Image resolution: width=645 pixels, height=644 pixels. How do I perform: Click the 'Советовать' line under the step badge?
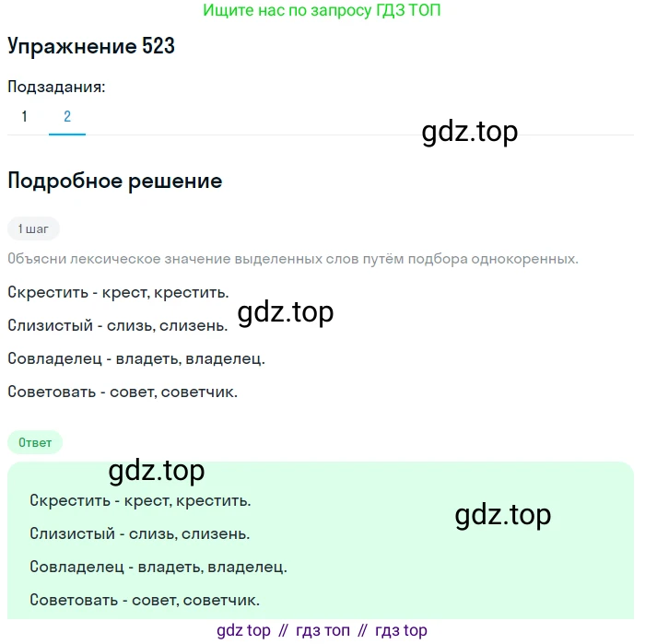123,392
